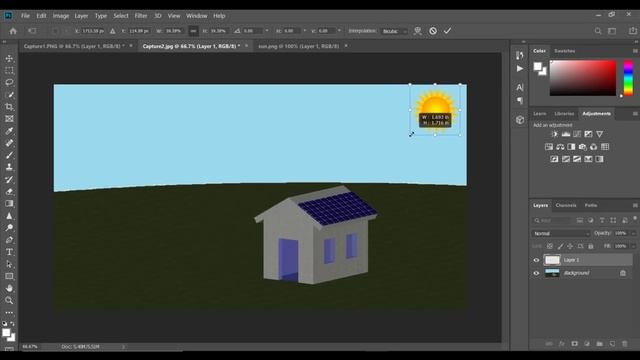Click the Layer 1 thumbnail
This screenshot has height=360, width=640.
(x=552, y=260)
